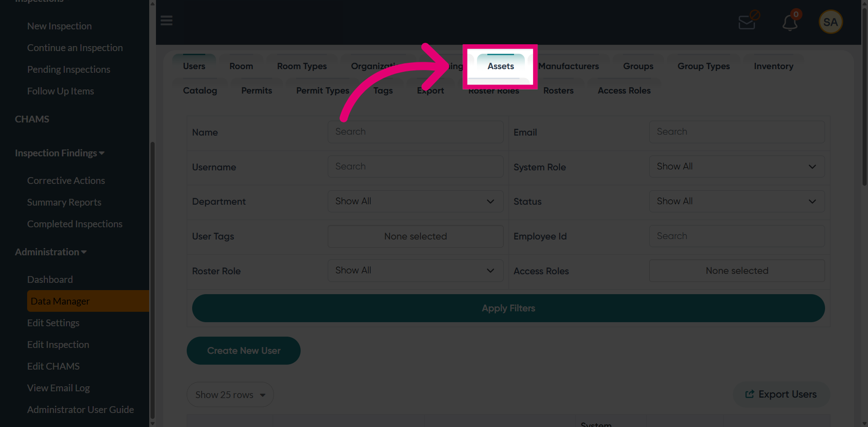Open the Roster Role dropdown

pyautogui.click(x=415, y=271)
